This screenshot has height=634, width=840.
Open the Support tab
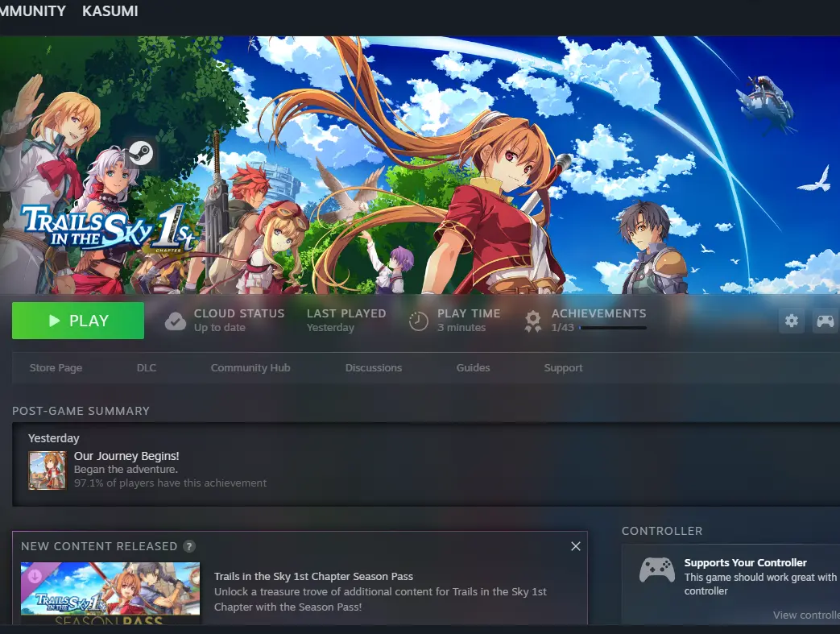point(563,367)
